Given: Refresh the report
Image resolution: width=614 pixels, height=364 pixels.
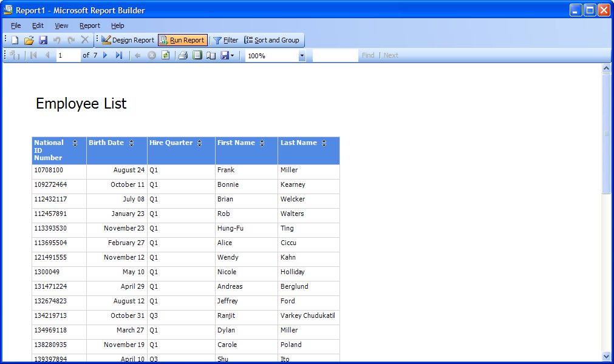Looking at the screenshot, I should [x=165, y=56].
